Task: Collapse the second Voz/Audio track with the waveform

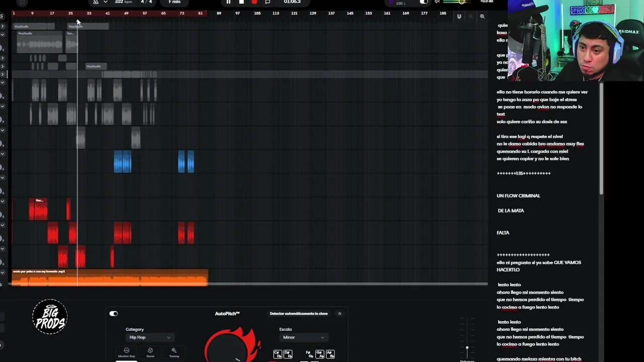Action: (x=3, y=35)
